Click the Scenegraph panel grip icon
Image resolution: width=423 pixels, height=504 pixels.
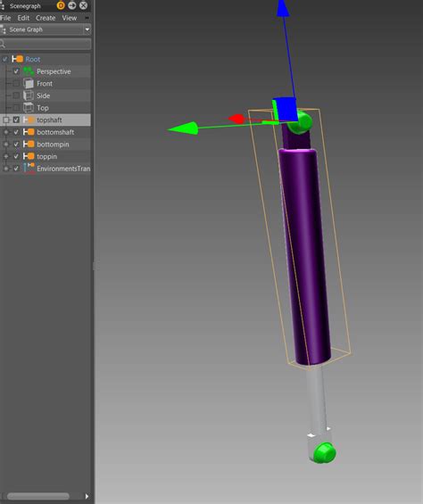click(x=3, y=5)
